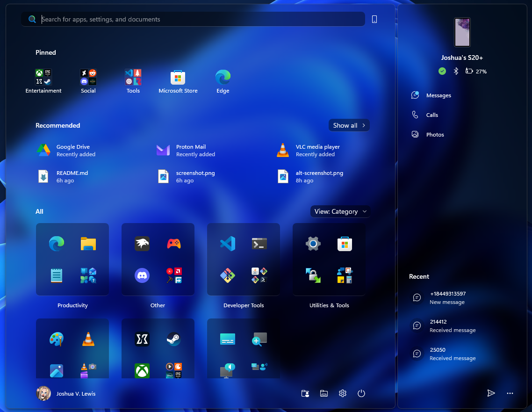Open Settings gear in Start footer
532x412 pixels.
point(343,393)
